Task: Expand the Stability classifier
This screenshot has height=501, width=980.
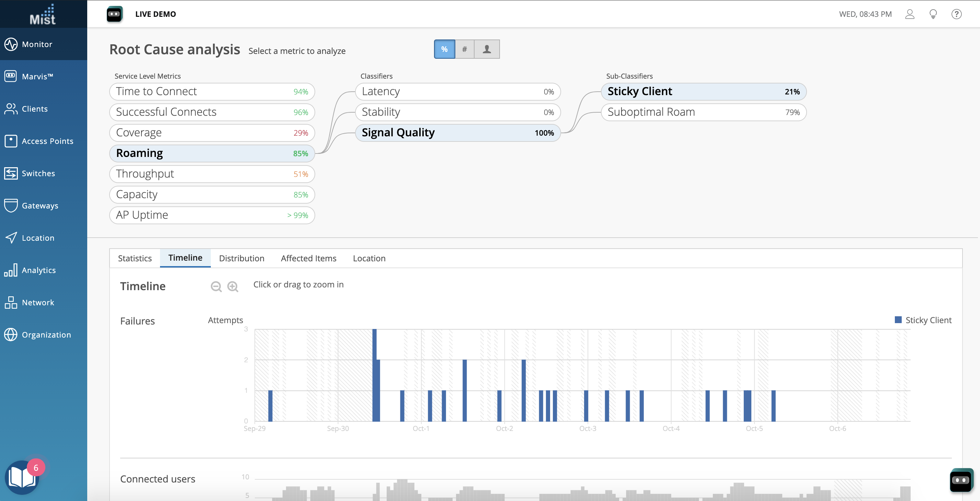Action: tap(458, 112)
